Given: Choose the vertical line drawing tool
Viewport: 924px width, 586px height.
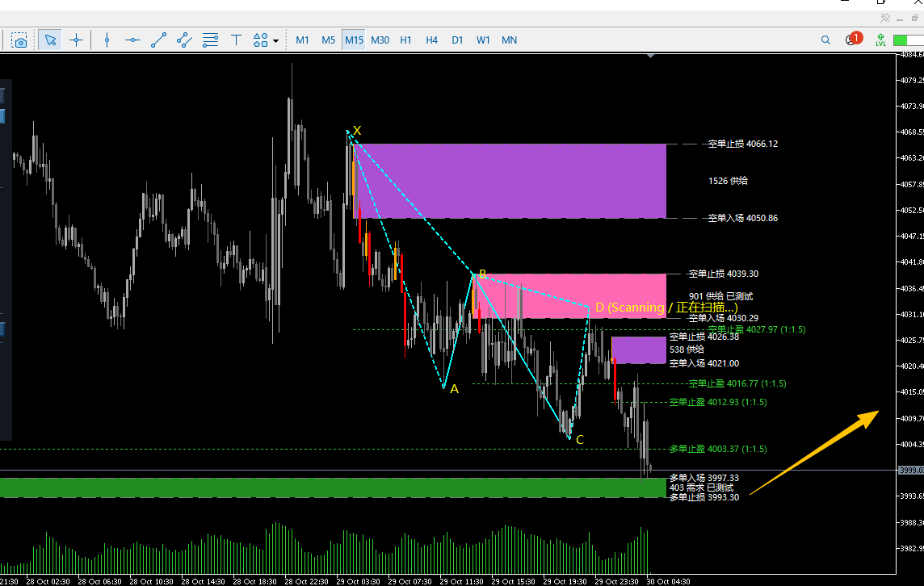Looking at the screenshot, I should [x=107, y=40].
